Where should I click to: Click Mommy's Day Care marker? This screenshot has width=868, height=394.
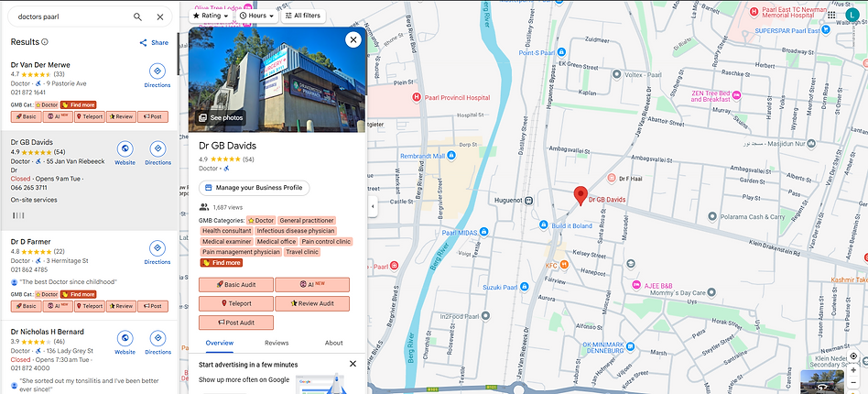[712, 291]
